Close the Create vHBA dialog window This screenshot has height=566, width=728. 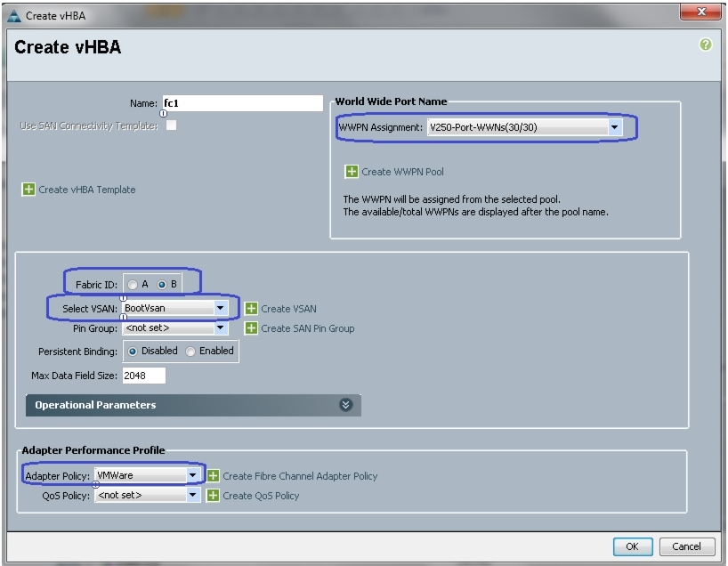tap(701, 12)
